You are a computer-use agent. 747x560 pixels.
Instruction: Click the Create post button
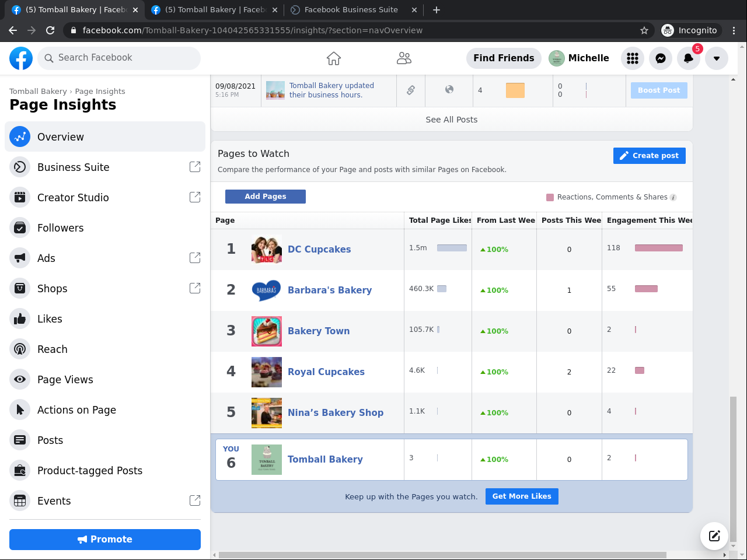[x=650, y=156]
